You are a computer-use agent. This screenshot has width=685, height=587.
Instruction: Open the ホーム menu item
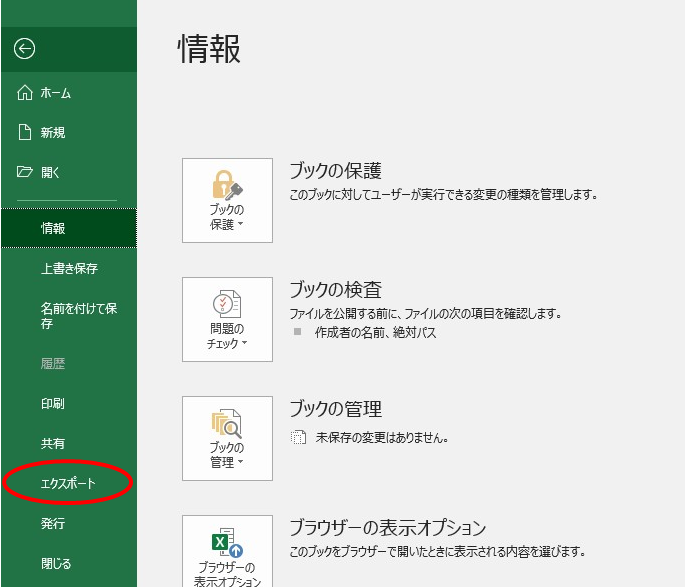pos(69,93)
